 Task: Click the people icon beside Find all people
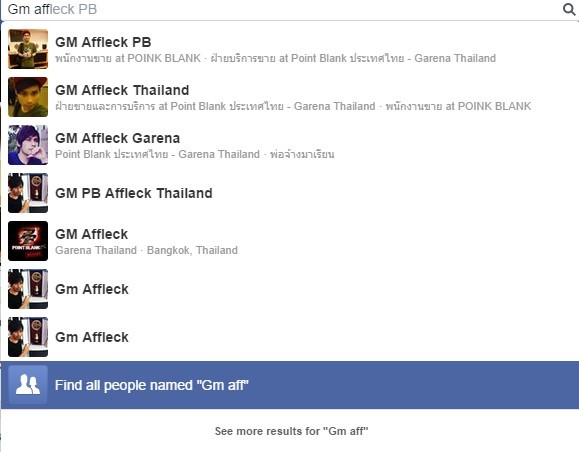[28, 385]
